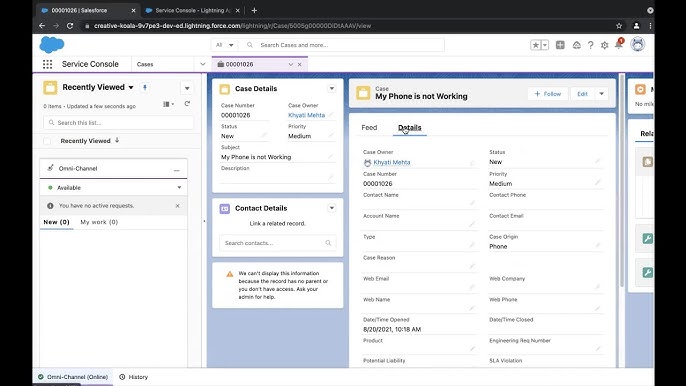
Task: Open the dropdown arrow next to Edit
Action: [x=602, y=94]
